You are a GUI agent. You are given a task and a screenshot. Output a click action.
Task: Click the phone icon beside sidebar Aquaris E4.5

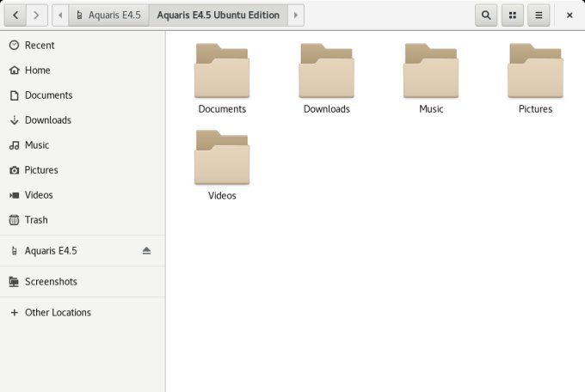pyautogui.click(x=14, y=251)
